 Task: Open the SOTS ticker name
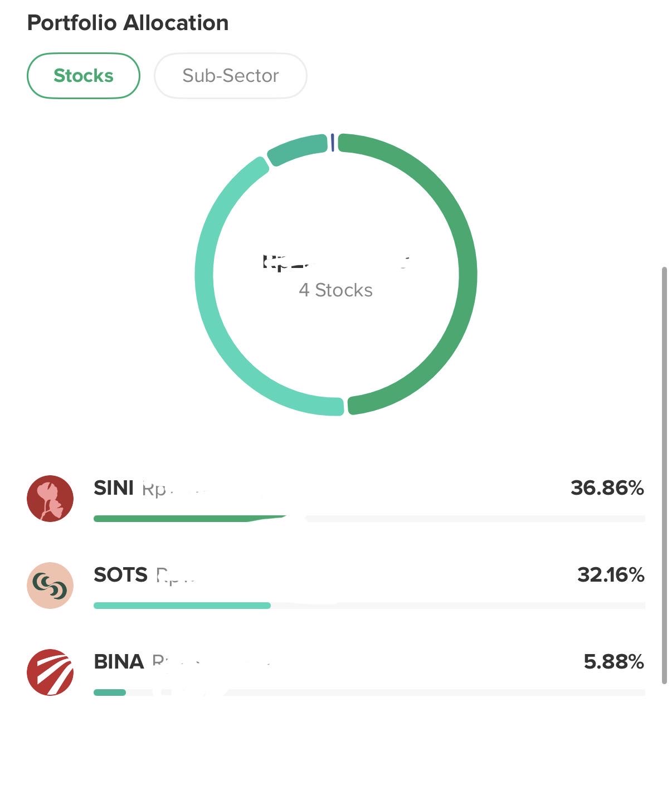pos(120,575)
